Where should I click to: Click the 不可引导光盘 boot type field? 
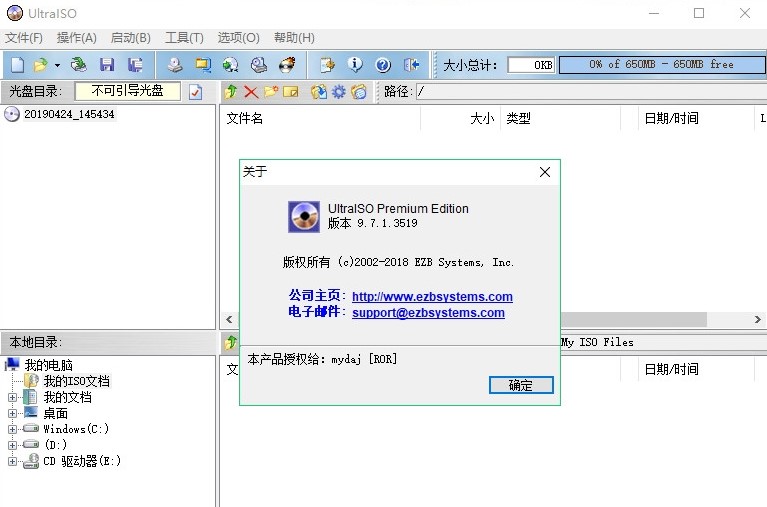coord(127,91)
